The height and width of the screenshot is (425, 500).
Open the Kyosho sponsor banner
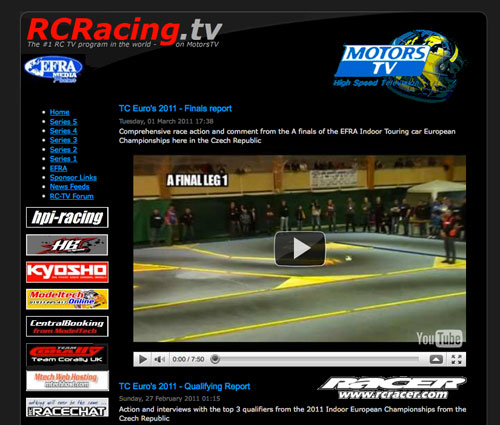[67, 272]
